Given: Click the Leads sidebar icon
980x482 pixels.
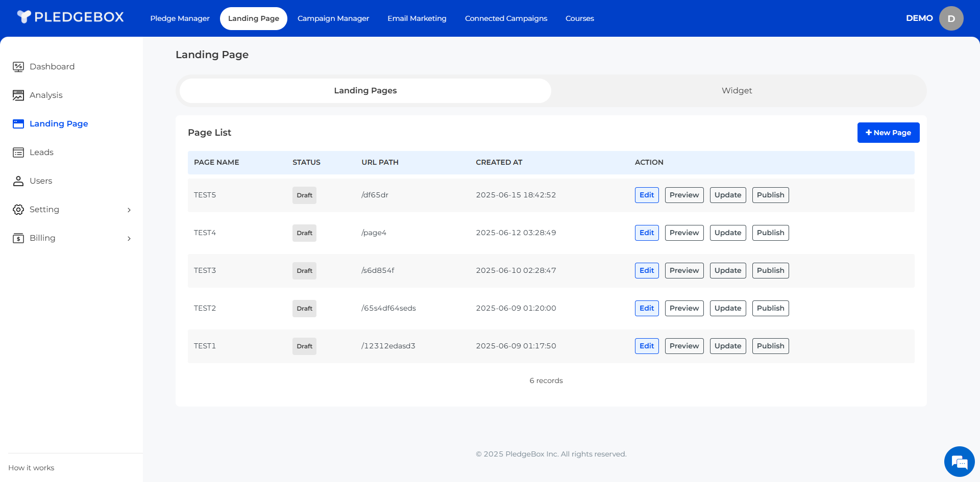Looking at the screenshot, I should [18, 153].
